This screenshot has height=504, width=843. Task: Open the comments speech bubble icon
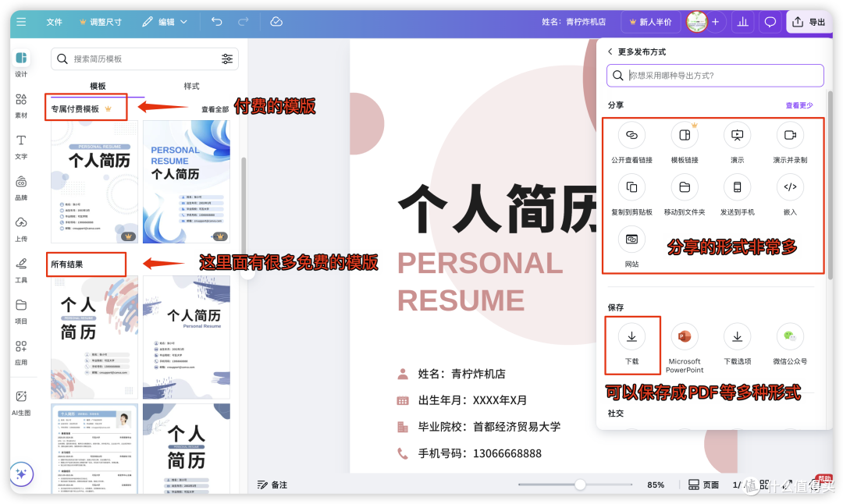[x=770, y=22]
